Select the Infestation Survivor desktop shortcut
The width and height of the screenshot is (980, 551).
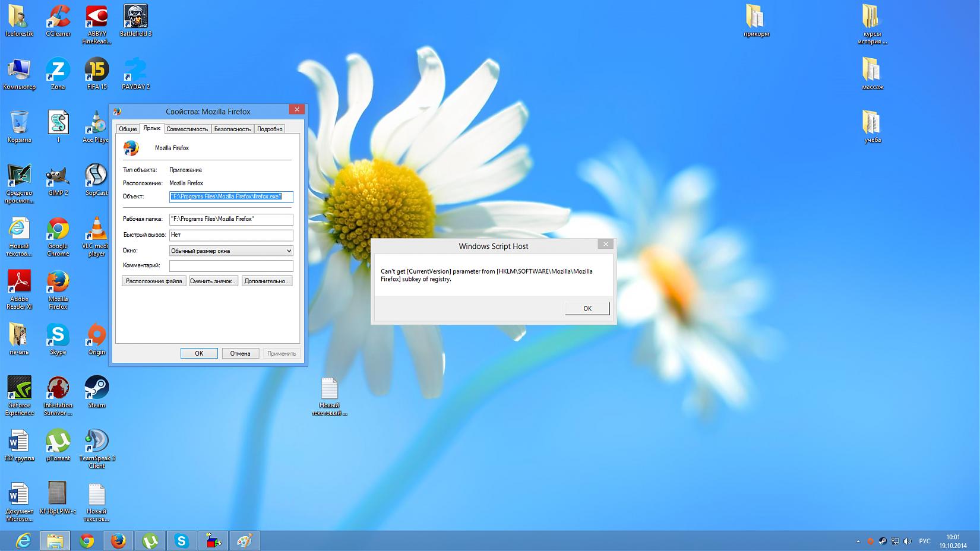click(x=58, y=396)
